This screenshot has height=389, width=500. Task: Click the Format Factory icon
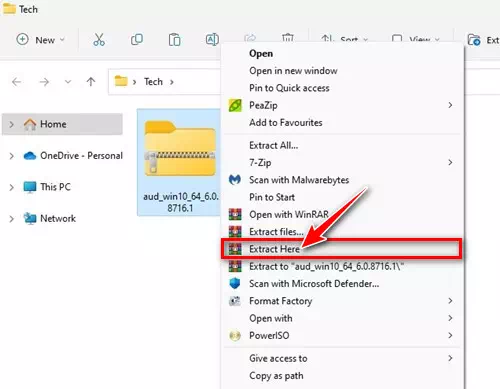click(235, 301)
